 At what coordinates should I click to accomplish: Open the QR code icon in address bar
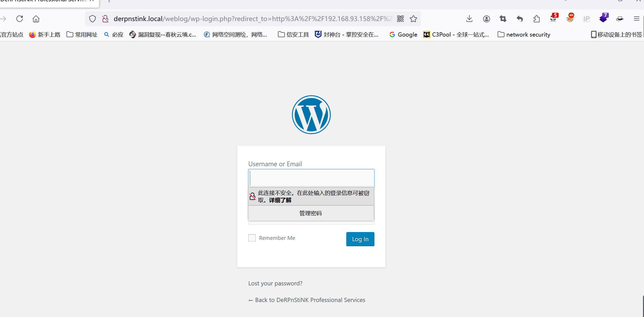[x=400, y=19]
